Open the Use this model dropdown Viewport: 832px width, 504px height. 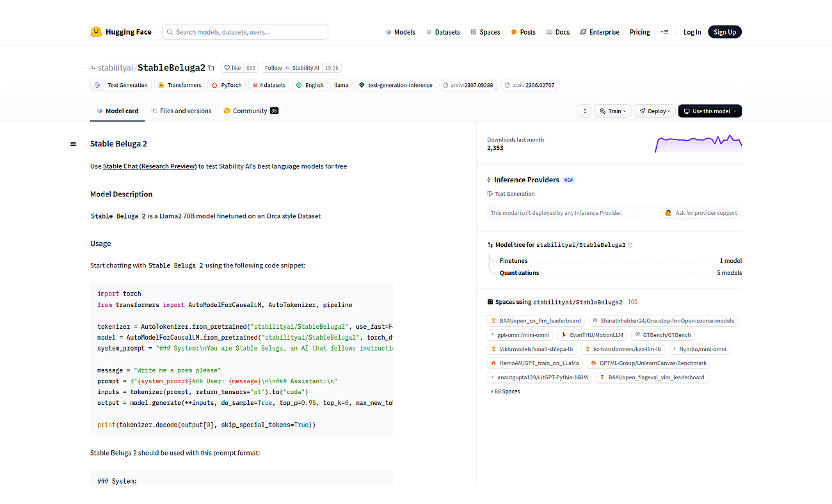(710, 111)
